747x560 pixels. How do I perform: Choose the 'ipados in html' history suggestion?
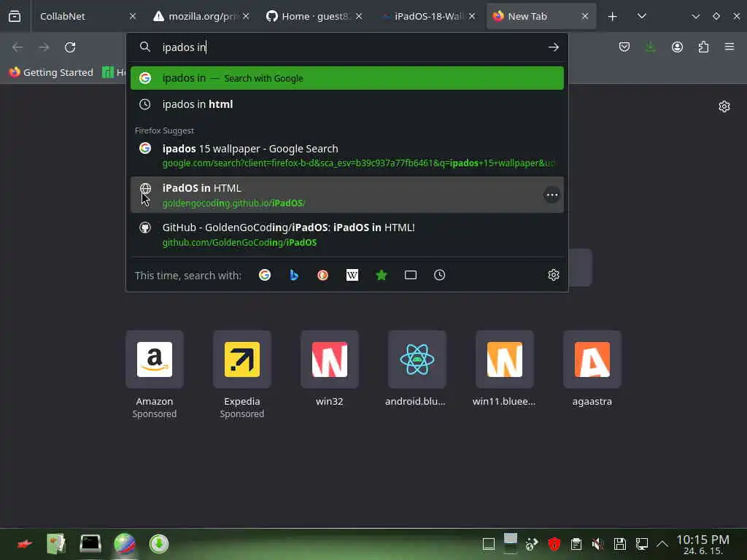[347, 104]
